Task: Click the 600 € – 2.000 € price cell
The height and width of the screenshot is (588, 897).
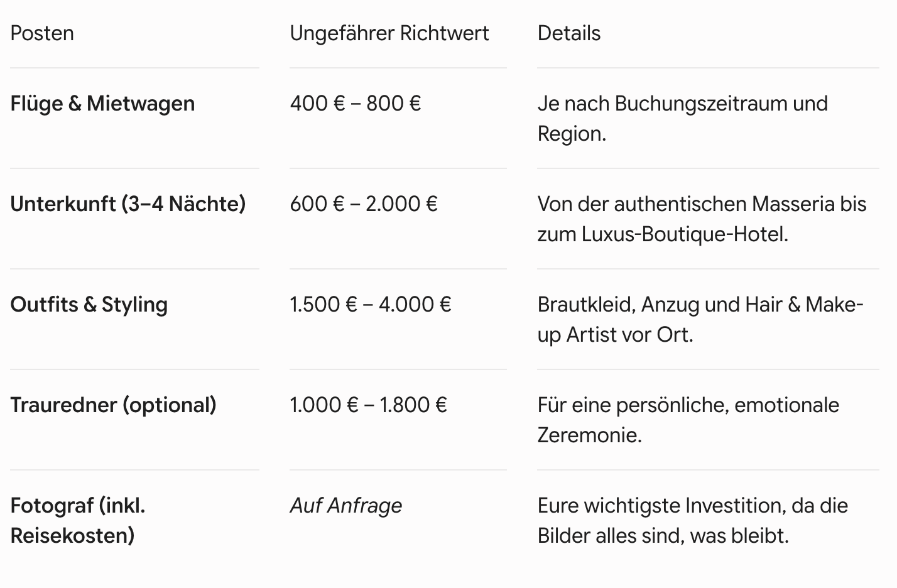Action: (363, 204)
